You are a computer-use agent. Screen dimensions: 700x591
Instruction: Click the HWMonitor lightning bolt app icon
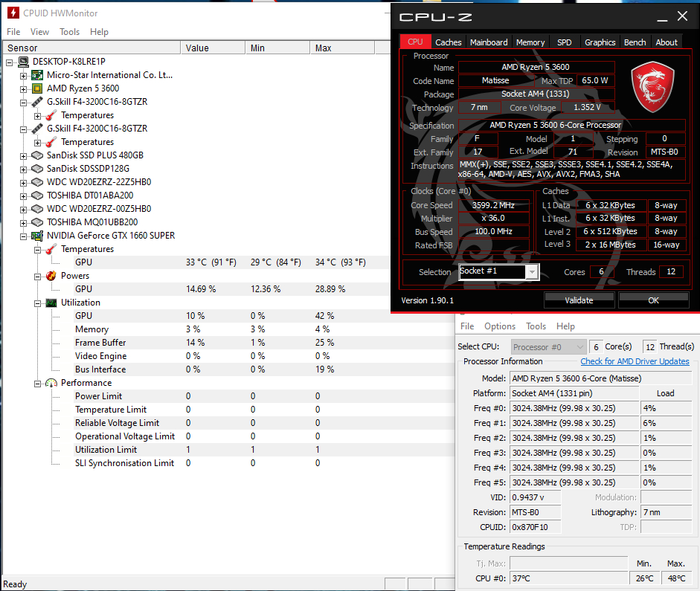tap(13, 13)
